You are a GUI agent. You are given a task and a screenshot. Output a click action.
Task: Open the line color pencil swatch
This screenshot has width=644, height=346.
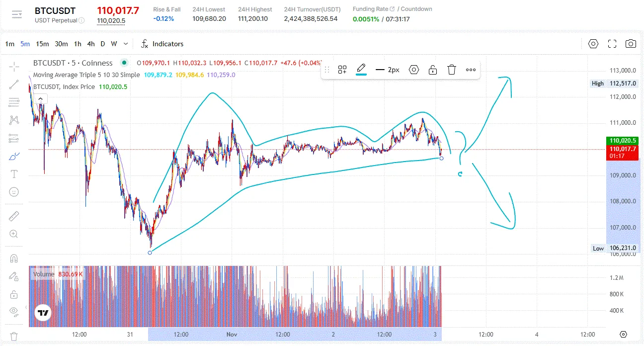pos(361,70)
